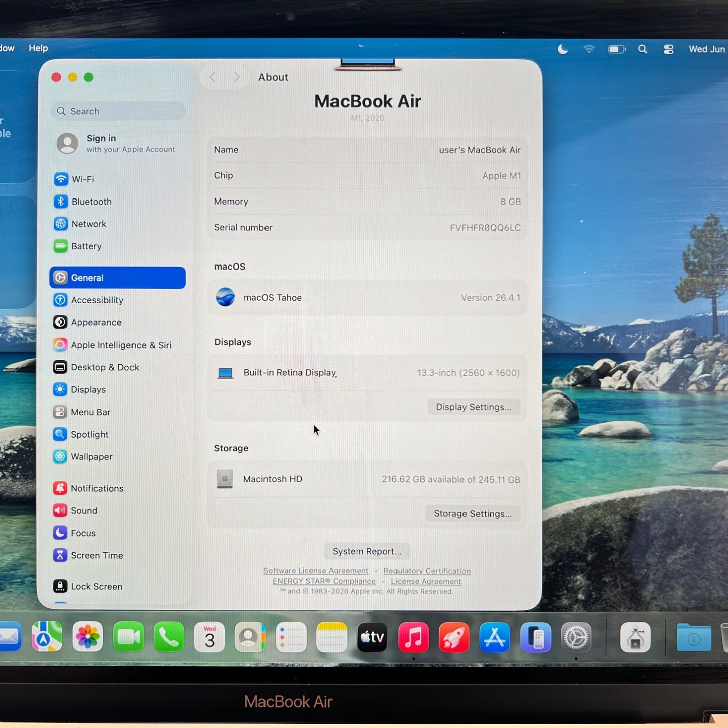Click the System Report… button
This screenshot has width=728, height=728.
[x=367, y=552]
